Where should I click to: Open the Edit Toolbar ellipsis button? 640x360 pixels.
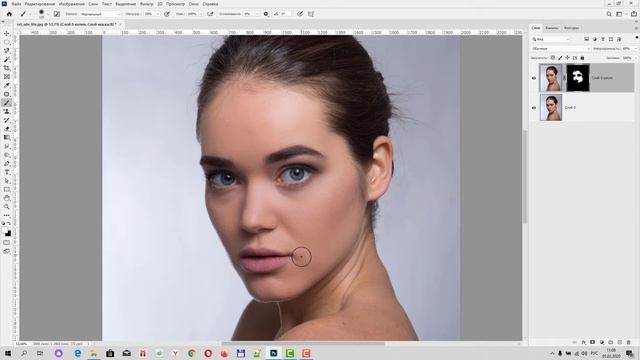click(7, 215)
